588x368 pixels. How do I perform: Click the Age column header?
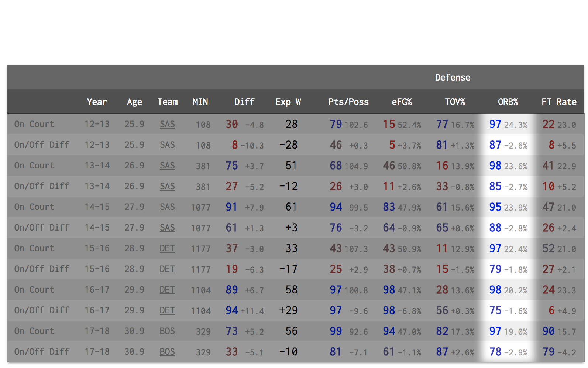[x=134, y=102]
